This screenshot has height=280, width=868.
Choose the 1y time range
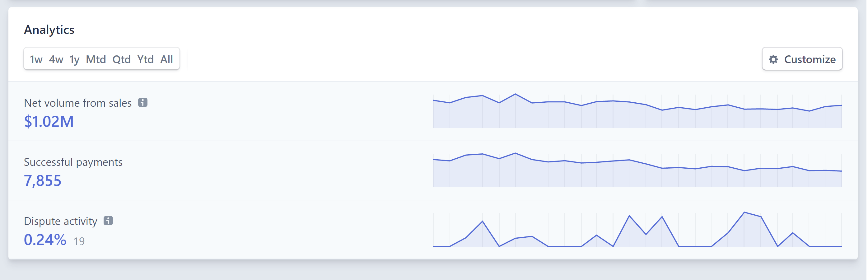click(74, 59)
